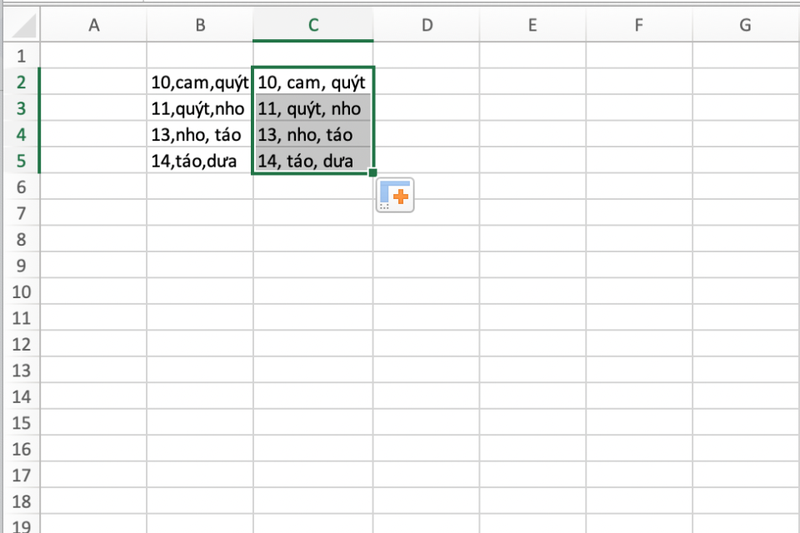Click the fill handle of the selection
800x533 pixels.
point(373,172)
